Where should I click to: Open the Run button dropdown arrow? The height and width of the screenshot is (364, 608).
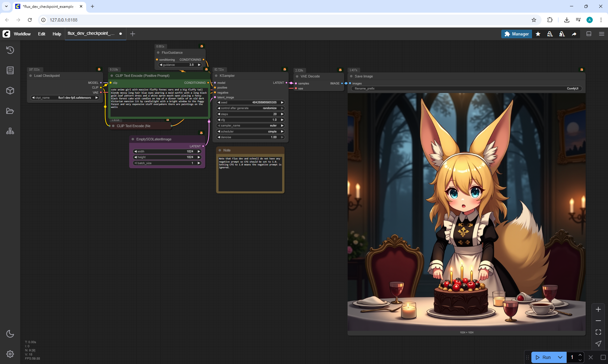[x=560, y=357]
